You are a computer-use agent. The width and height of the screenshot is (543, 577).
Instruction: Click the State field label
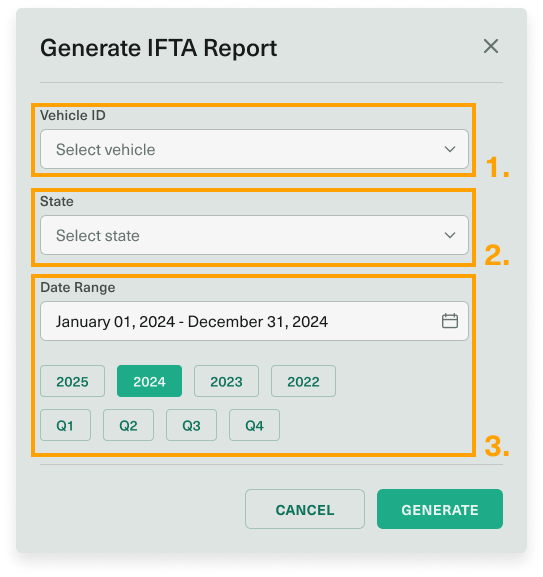pyautogui.click(x=57, y=202)
